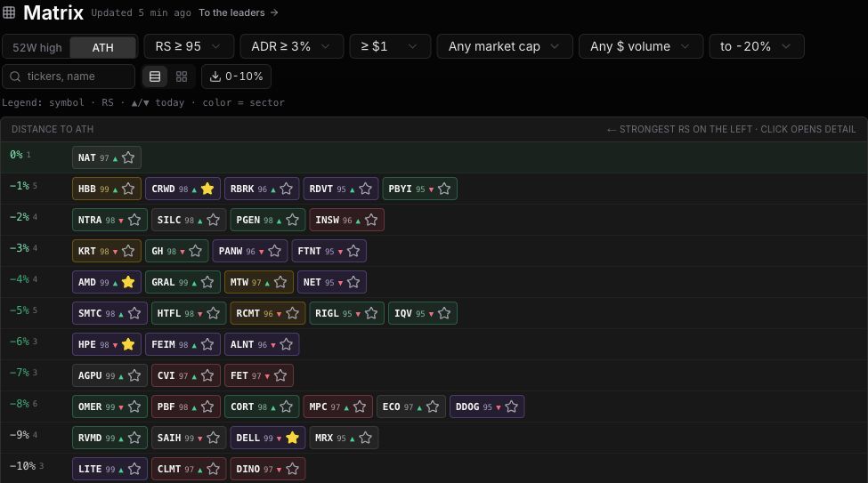Star the DDOG ticker
Screen dimensions: 868x483
512,407
